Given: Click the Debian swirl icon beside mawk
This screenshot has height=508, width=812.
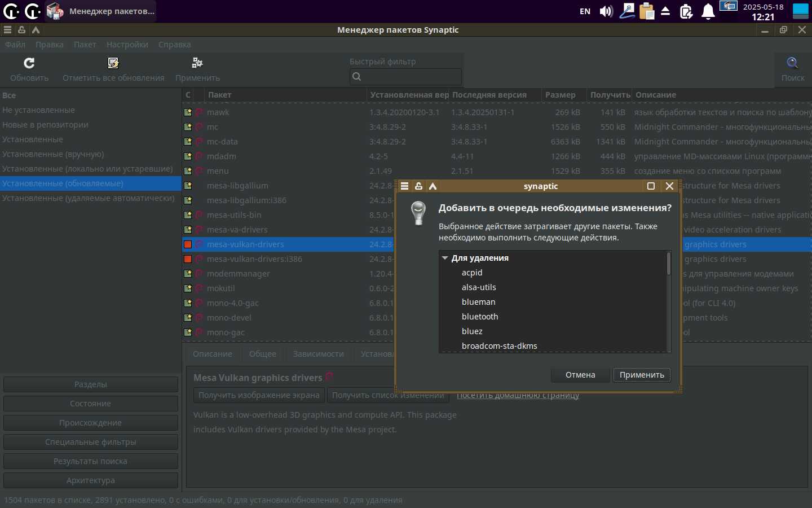Looking at the screenshot, I should pos(199,112).
